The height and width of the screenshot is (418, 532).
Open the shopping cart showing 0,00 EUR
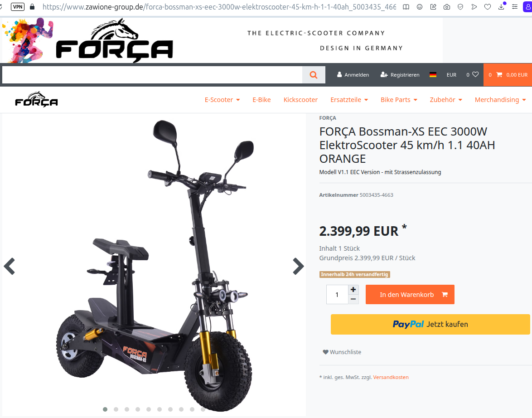pos(508,75)
